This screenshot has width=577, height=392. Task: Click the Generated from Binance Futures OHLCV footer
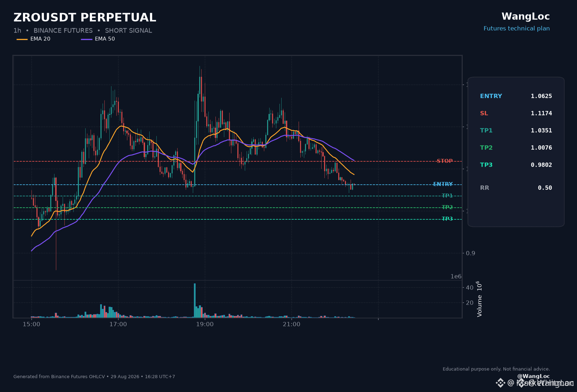point(94,377)
